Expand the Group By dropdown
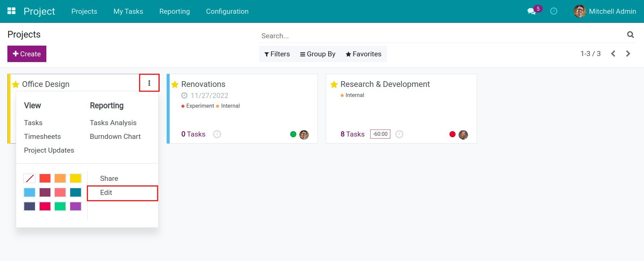Screen dimensions: 644x261 pos(317,54)
